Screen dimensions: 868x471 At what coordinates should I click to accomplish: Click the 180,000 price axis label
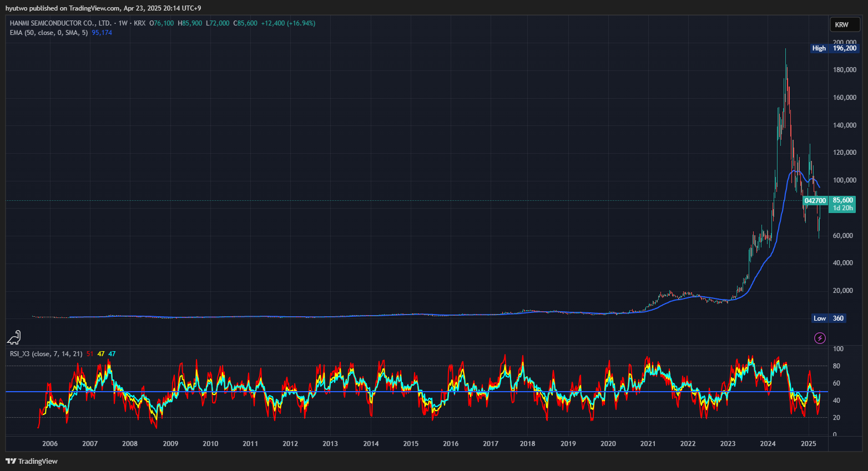pos(845,70)
